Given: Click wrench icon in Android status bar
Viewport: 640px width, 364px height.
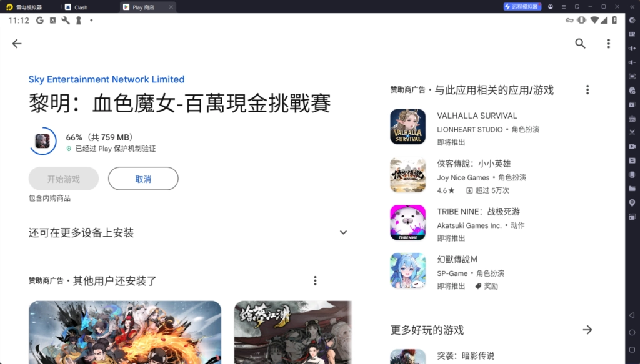Looking at the screenshot, I should tap(65, 21).
